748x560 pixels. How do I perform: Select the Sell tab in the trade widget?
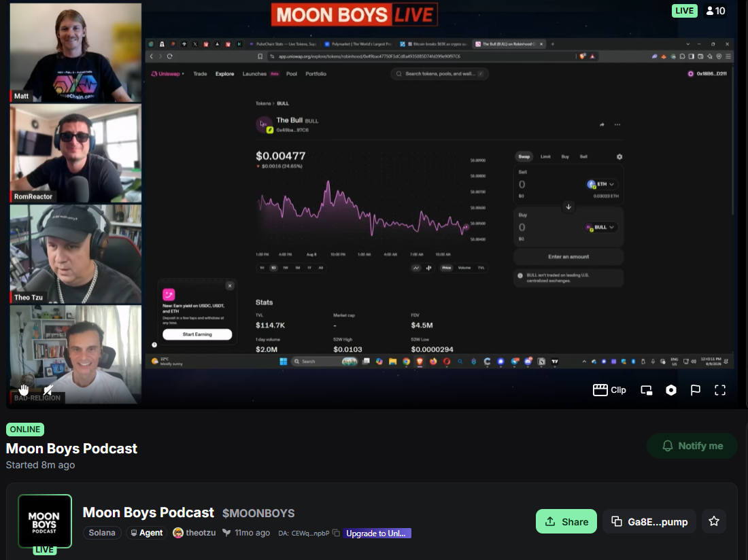tap(583, 156)
